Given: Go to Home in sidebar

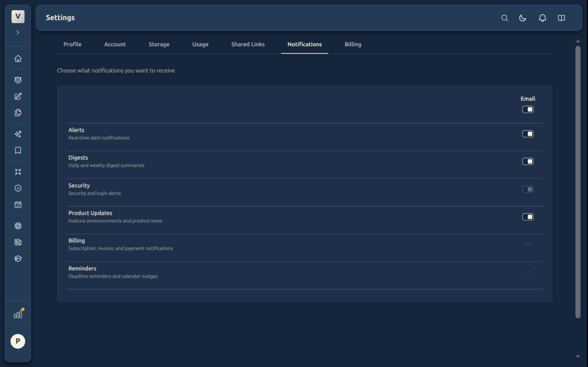Looking at the screenshot, I should pos(18,58).
